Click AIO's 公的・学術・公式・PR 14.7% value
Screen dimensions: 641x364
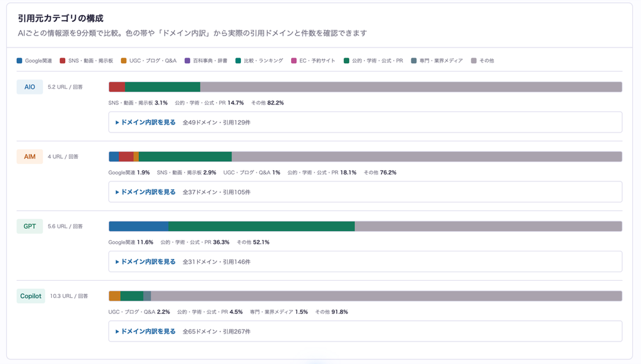pos(209,103)
